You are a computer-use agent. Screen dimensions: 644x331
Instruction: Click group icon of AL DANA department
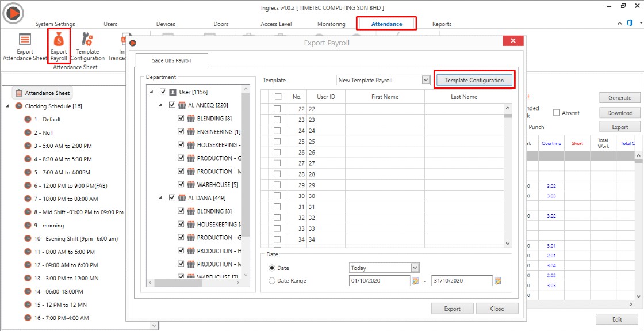[x=182, y=198]
